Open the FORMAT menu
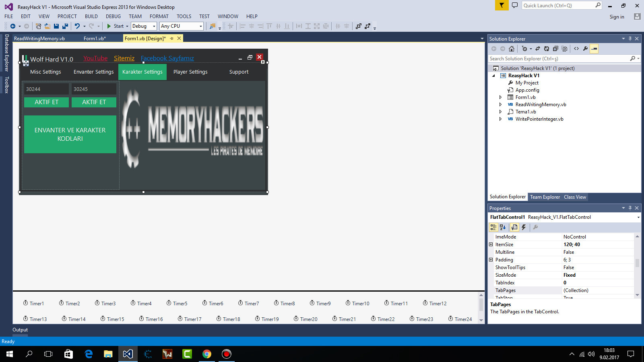This screenshot has height=362, width=644. coord(159,16)
